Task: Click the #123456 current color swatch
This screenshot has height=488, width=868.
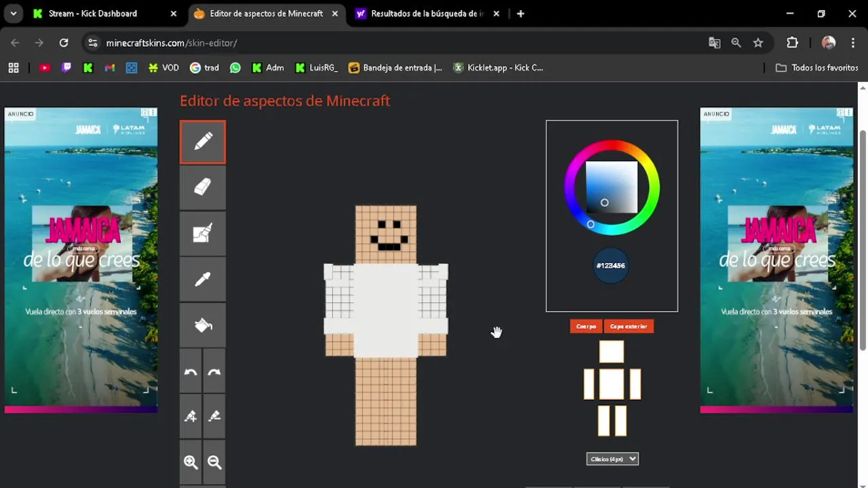Action: tap(610, 266)
